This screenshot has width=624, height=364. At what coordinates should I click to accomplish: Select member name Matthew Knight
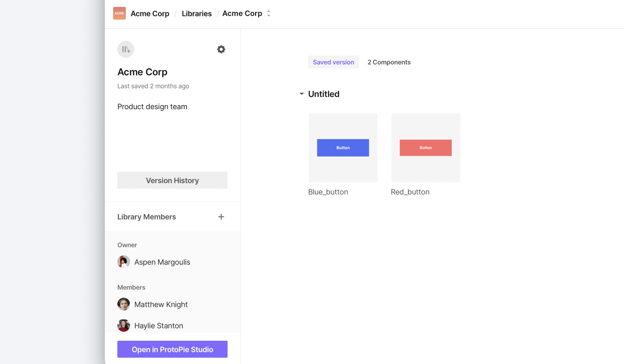pos(161,304)
